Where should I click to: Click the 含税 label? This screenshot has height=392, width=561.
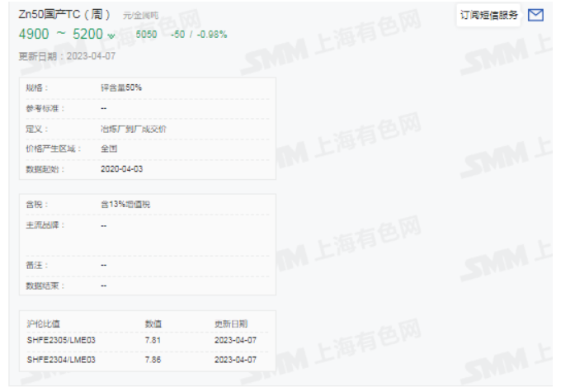(37, 205)
